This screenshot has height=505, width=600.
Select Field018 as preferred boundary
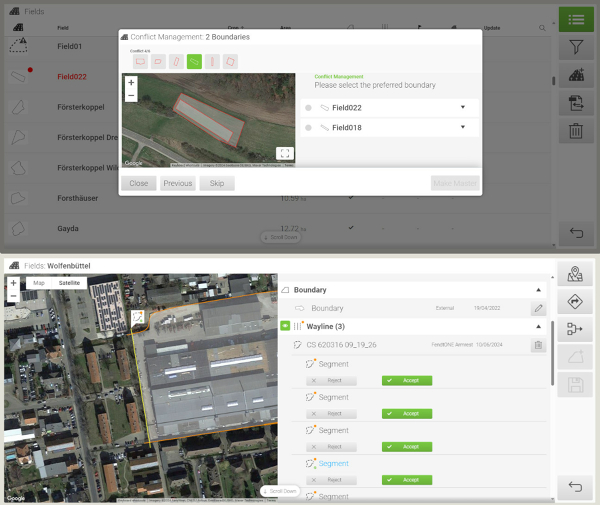(308, 128)
